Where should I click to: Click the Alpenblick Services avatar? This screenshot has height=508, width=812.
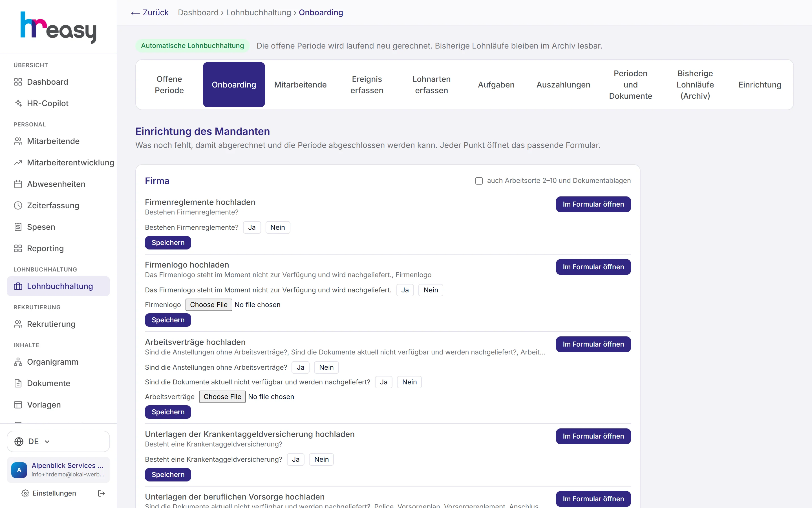point(19,470)
